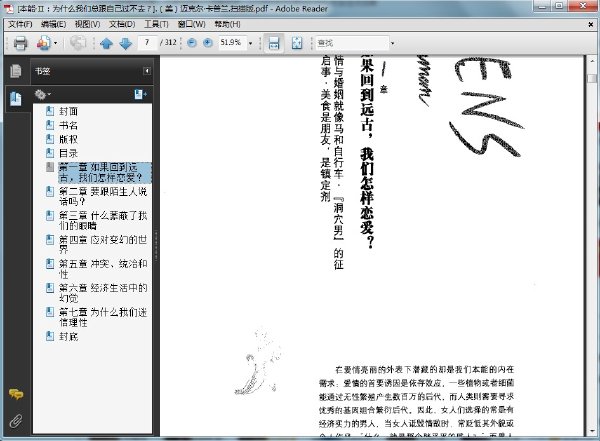The width and height of the screenshot is (600, 441).
Task: Click the bookmark icon beside 封底
Action: tap(50, 336)
